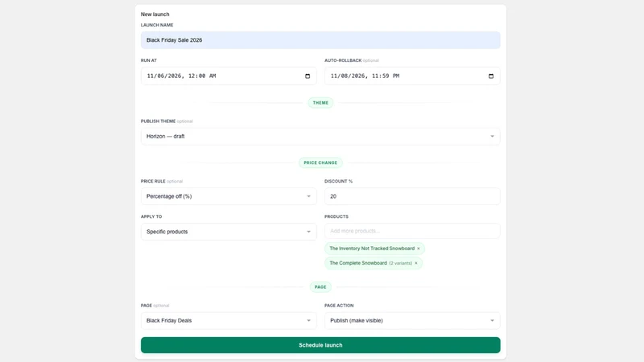Click the Auto-Rollback date-time field

point(412,76)
